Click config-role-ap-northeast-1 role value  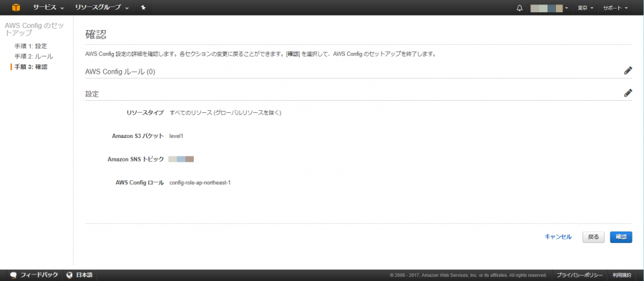click(x=200, y=182)
